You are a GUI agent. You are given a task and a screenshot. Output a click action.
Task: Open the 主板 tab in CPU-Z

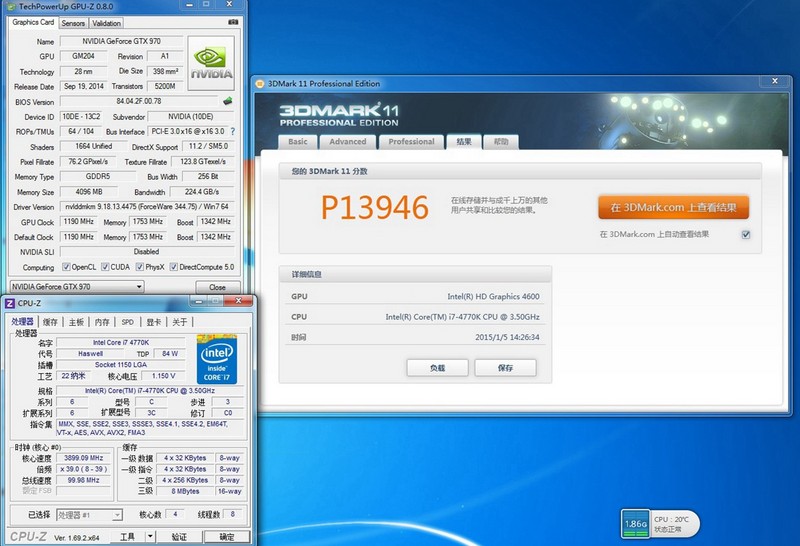pos(76,322)
